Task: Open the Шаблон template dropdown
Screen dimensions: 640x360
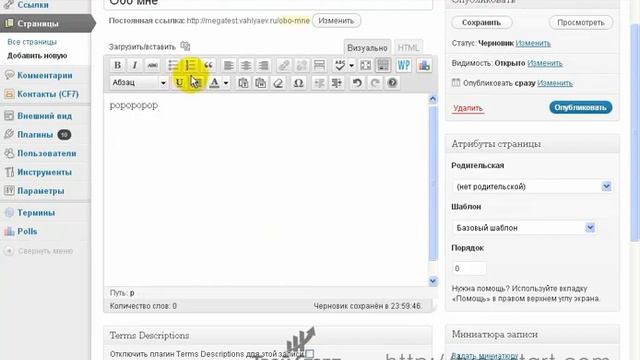Action: 524,228
